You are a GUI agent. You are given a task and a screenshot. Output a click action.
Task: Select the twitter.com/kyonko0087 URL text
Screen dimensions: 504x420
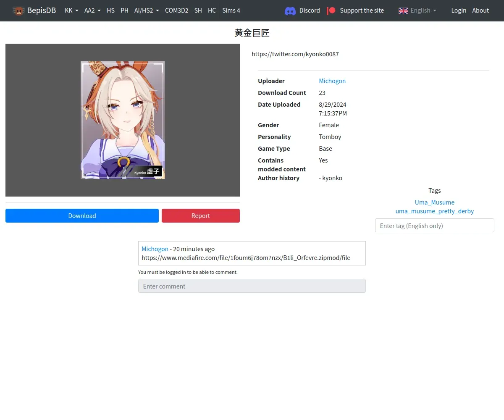(295, 54)
